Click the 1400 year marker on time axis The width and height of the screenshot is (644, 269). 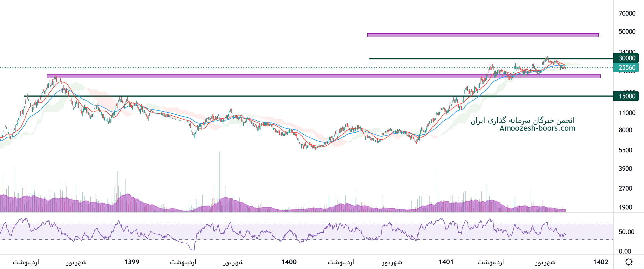[289, 262]
